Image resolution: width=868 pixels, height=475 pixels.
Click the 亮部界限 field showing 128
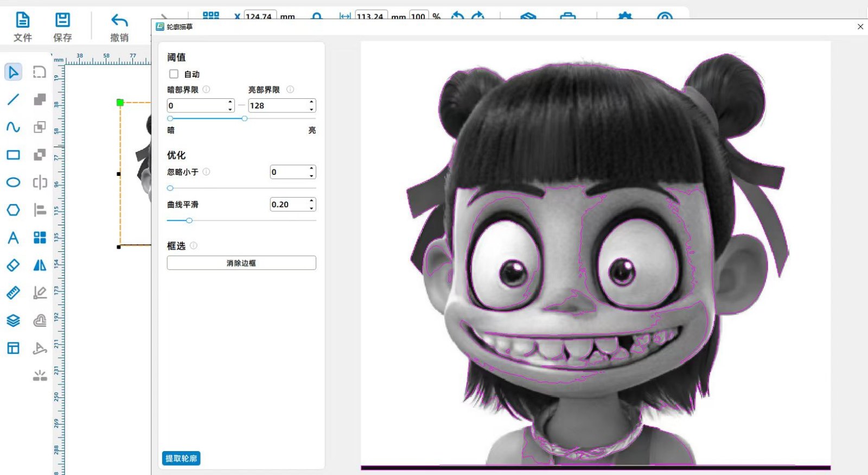click(x=278, y=105)
